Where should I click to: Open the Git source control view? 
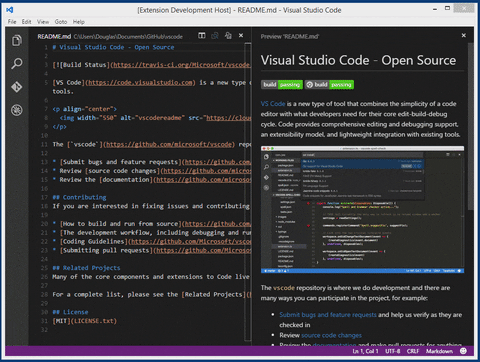point(17,87)
